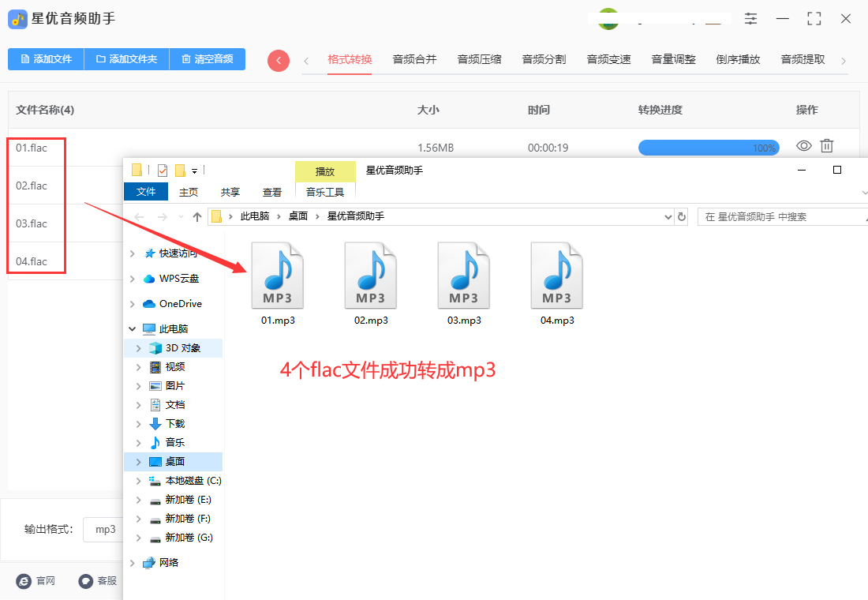The width and height of the screenshot is (868, 600).
Task: Expand the Explorer address bar dropdown arrow
Action: 667,216
